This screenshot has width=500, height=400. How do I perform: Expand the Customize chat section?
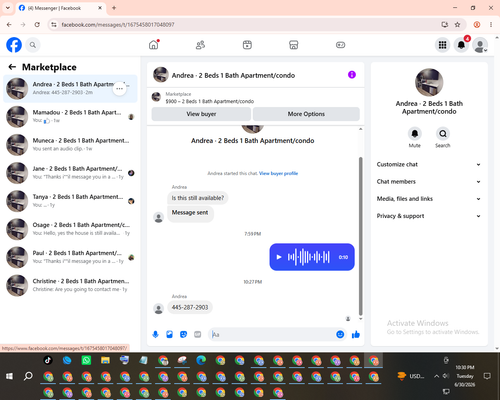click(x=429, y=164)
